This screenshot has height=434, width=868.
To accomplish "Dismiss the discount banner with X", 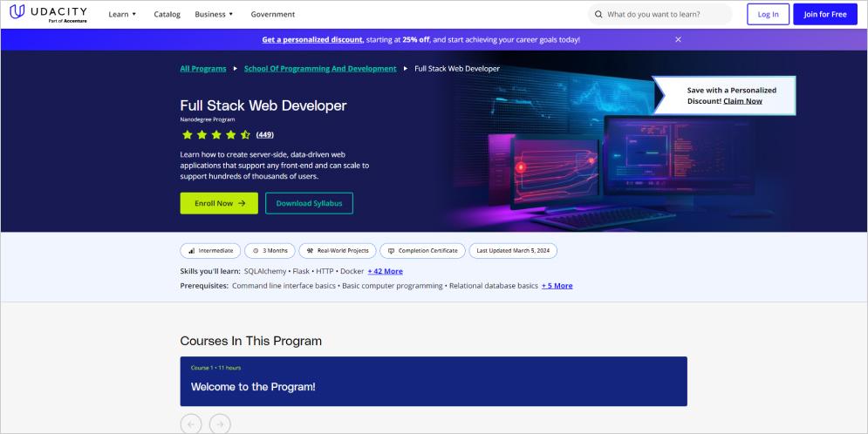I will (678, 40).
